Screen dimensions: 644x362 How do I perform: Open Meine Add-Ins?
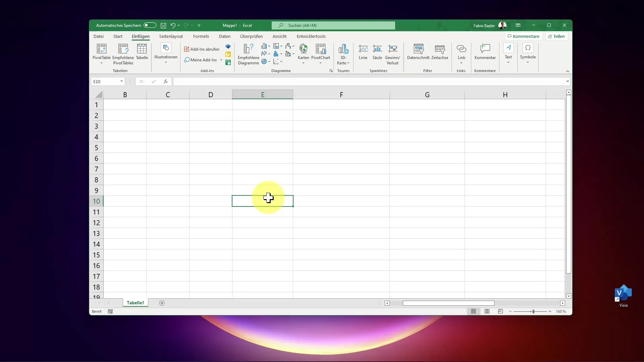click(x=201, y=60)
